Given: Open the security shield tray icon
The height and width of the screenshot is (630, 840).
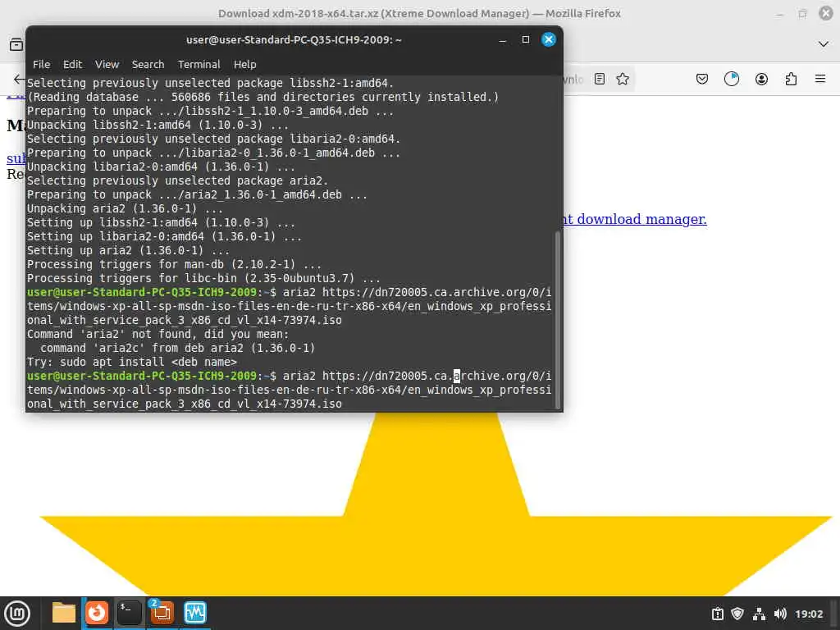Looking at the screenshot, I should [x=737, y=614].
